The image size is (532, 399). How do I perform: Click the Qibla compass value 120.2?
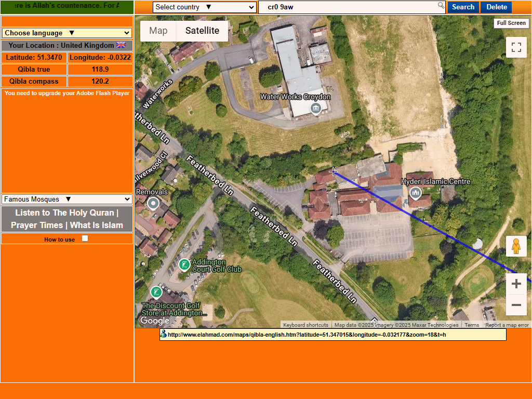[x=100, y=82]
